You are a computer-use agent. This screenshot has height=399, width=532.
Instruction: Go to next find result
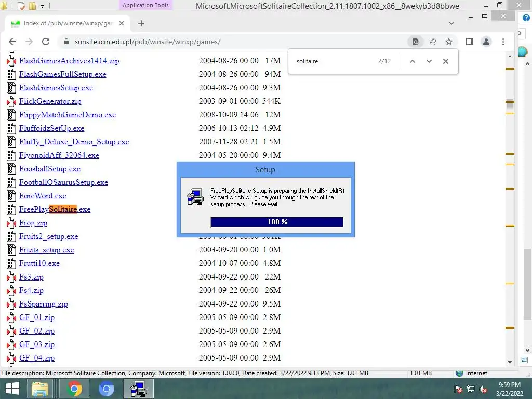tap(429, 61)
